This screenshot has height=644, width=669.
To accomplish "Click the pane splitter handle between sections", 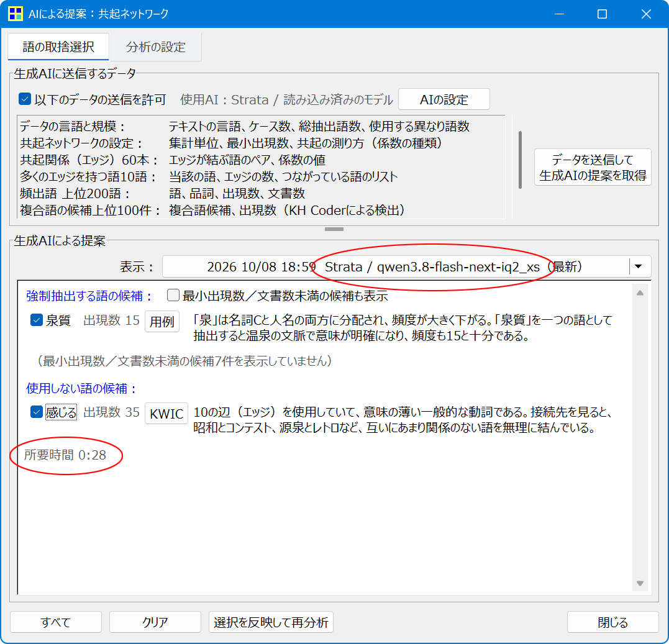I will 334,229.
